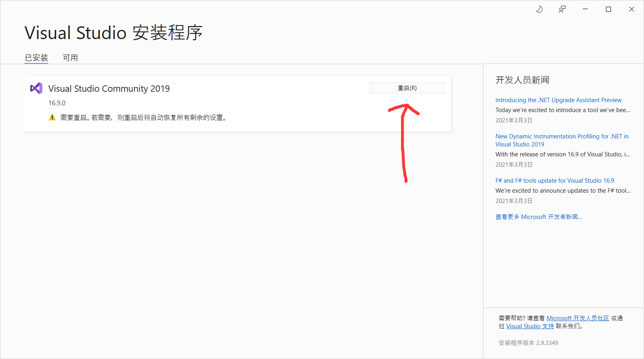Select Visual Studio Community 2019 product title
The width and height of the screenshot is (644, 359).
pos(109,89)
